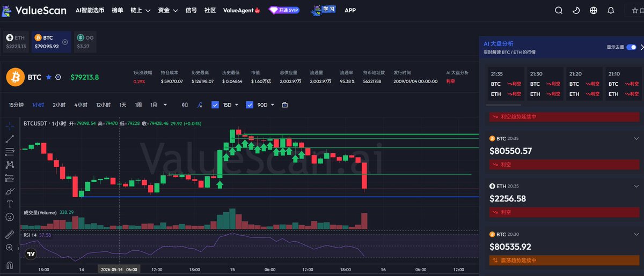This screenshot has width=644, height=276.
Task: Expand the BTC 20:35 $80550.57 card
Action: 636,138
